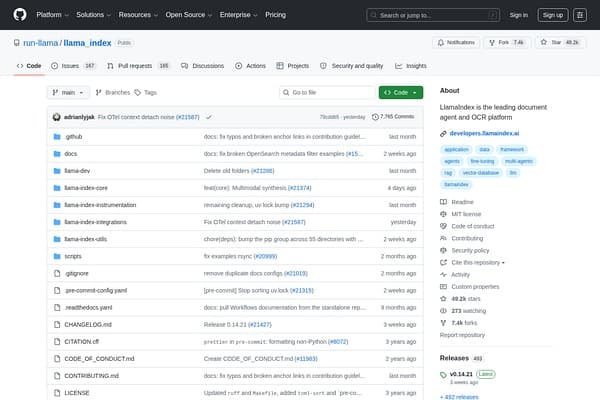Screen dimensions: 600x400
Task: Open the Resources dropdown
Action: (138, 15)
